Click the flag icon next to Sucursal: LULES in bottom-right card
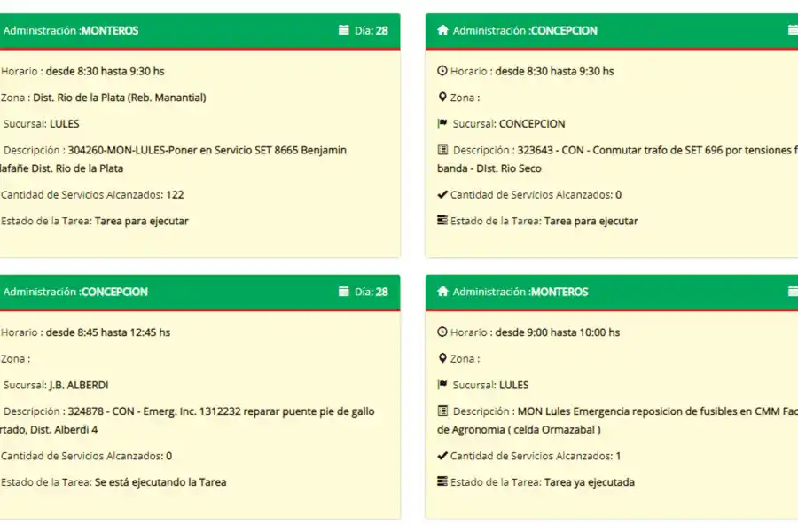 [x=442, y=386]
